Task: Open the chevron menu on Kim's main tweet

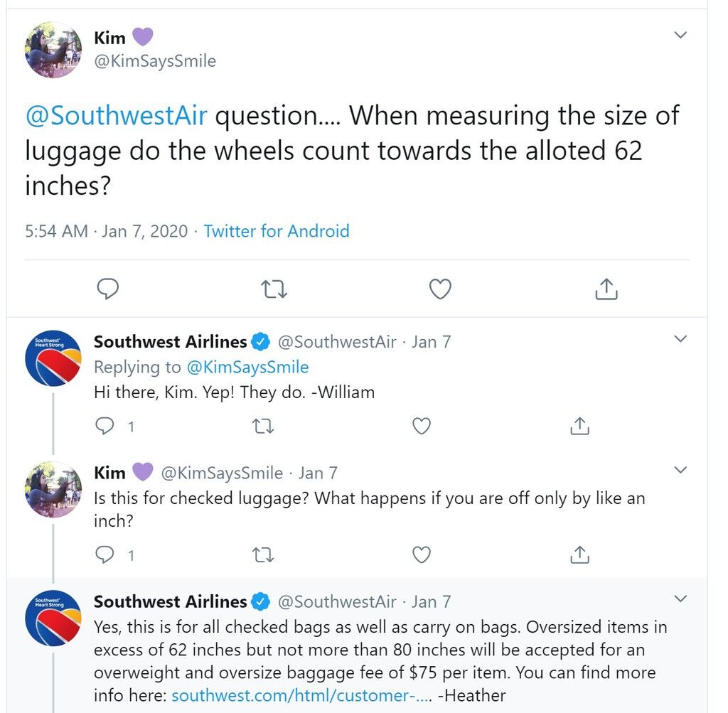Action: click(x=680, y=35)
